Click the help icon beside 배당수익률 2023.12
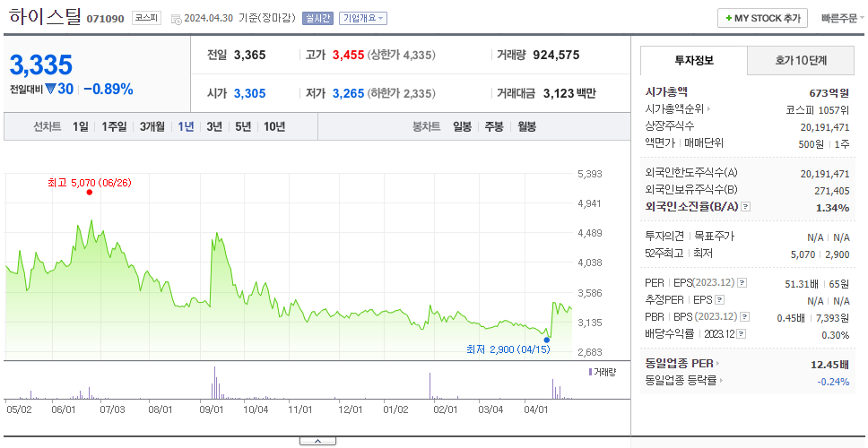 tap(742, 334)
